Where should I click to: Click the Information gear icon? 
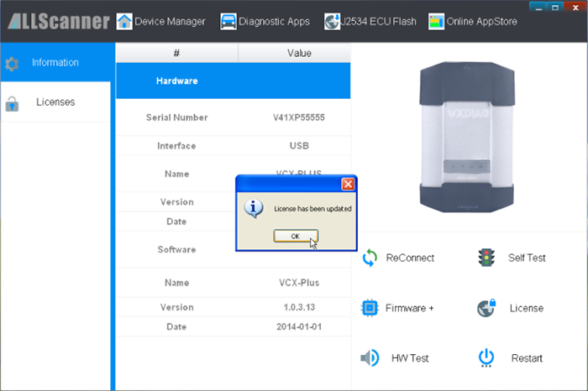(x=12, y=64)
